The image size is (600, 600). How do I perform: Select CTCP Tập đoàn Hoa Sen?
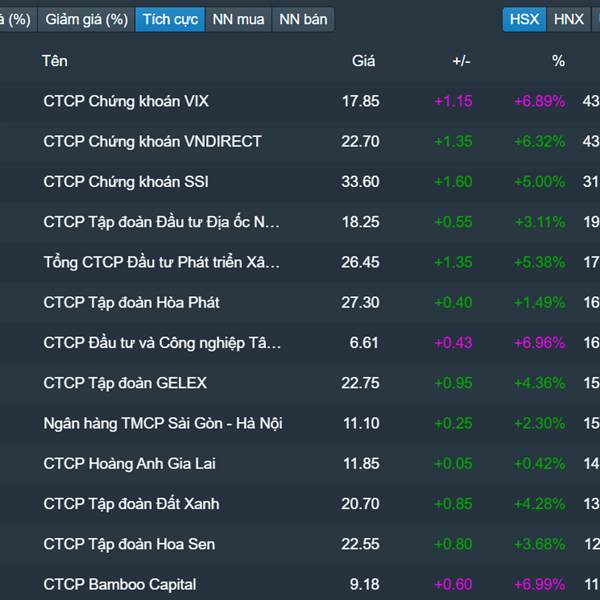129,544
